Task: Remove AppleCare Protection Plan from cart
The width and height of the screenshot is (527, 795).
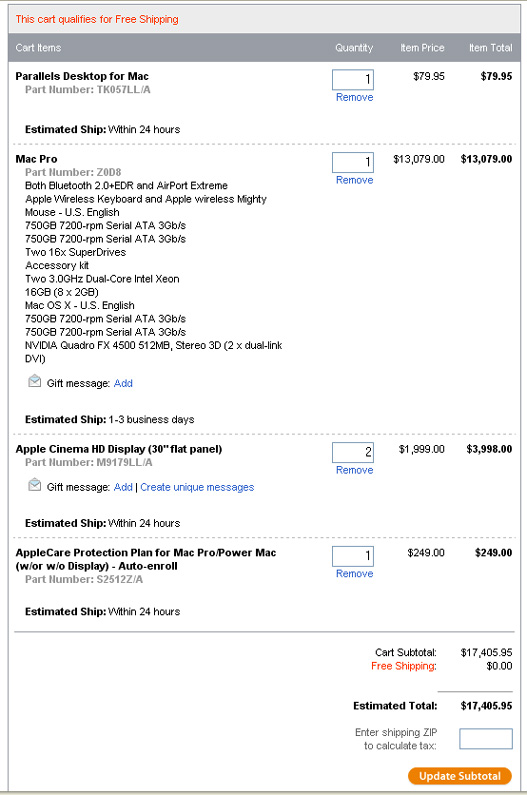Action: [355, 573]
